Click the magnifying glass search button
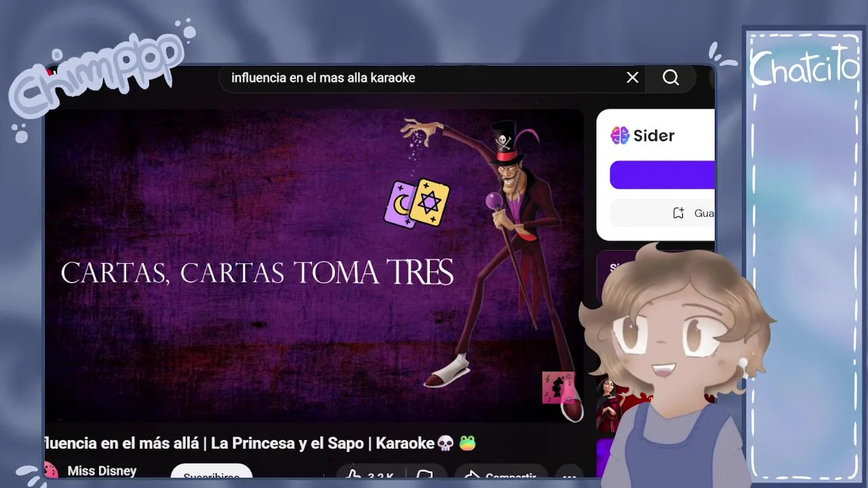 (671, 78)
